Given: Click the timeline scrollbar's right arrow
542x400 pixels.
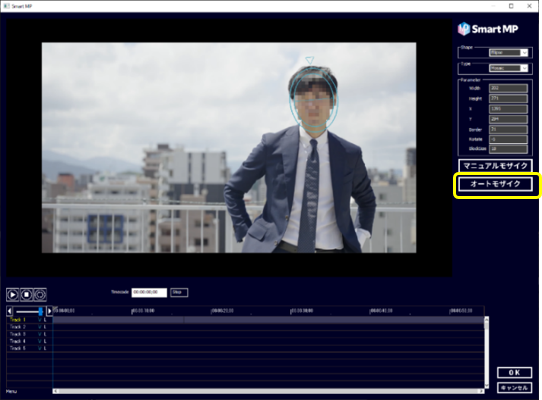Looking at the screenshot, I should (481, 391).
